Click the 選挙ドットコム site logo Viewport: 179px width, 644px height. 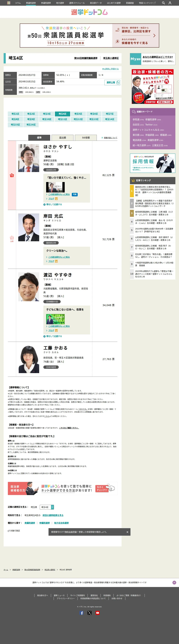[x=89, y=12]
